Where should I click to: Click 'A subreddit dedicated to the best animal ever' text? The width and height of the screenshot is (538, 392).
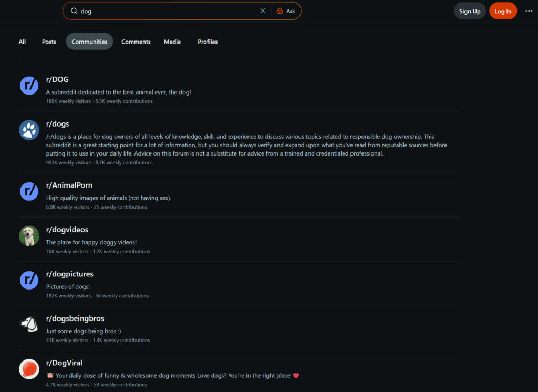tap(118, 92)
